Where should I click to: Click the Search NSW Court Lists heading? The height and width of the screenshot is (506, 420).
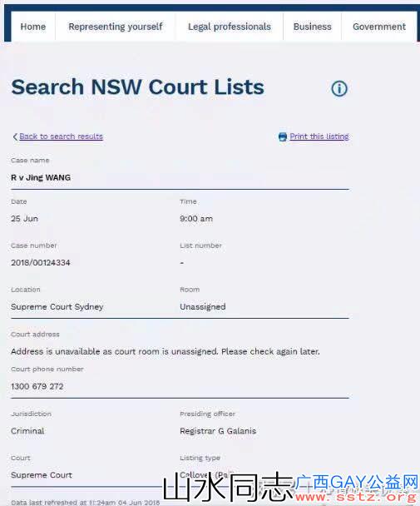pos(138,87)
